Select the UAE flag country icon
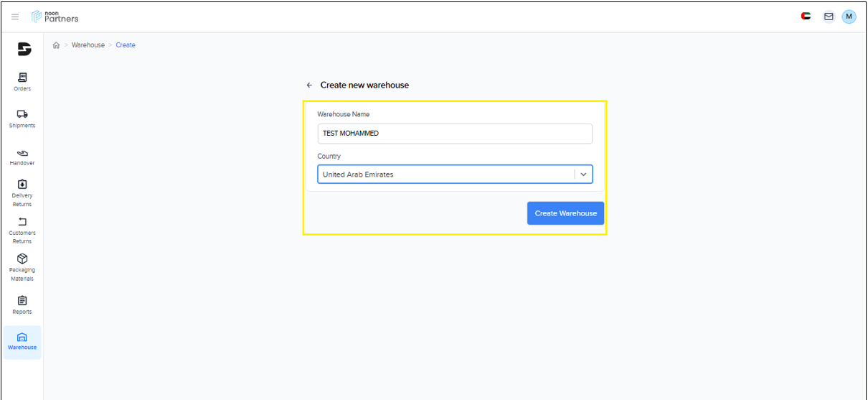The width and height of the screenshot is (868, 400). tap(806, 16)
